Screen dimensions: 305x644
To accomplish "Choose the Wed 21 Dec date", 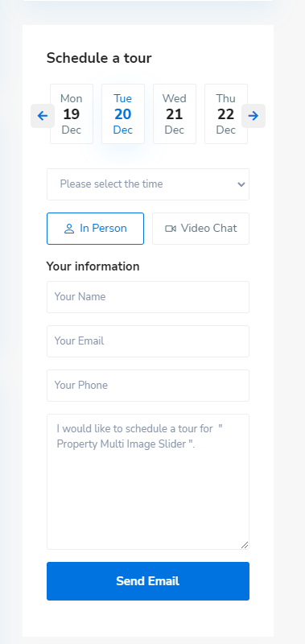I will (175, 114).
